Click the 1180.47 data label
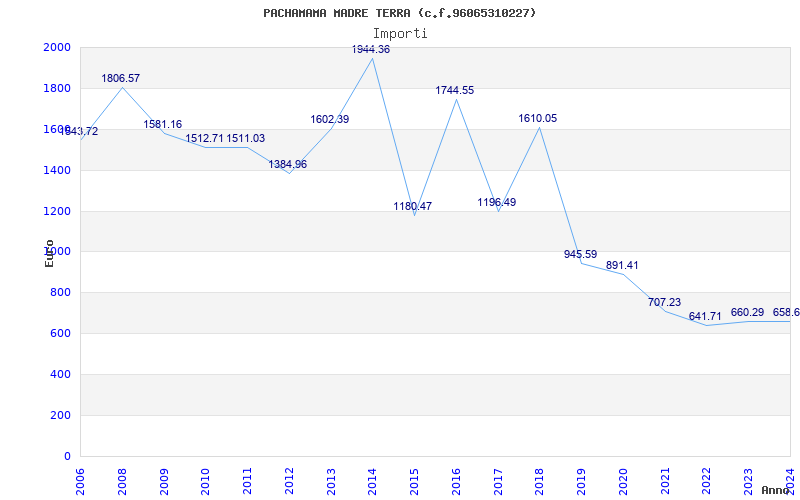 (413, 206)
